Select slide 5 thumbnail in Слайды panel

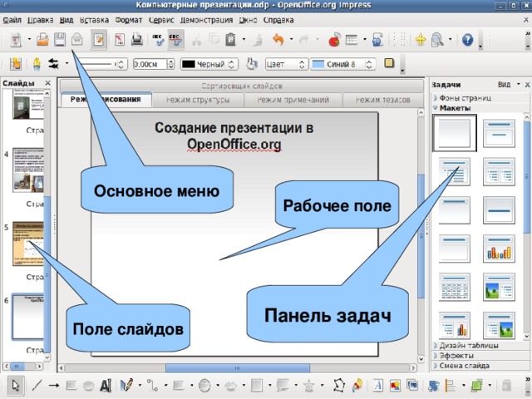tap(28, 244)
